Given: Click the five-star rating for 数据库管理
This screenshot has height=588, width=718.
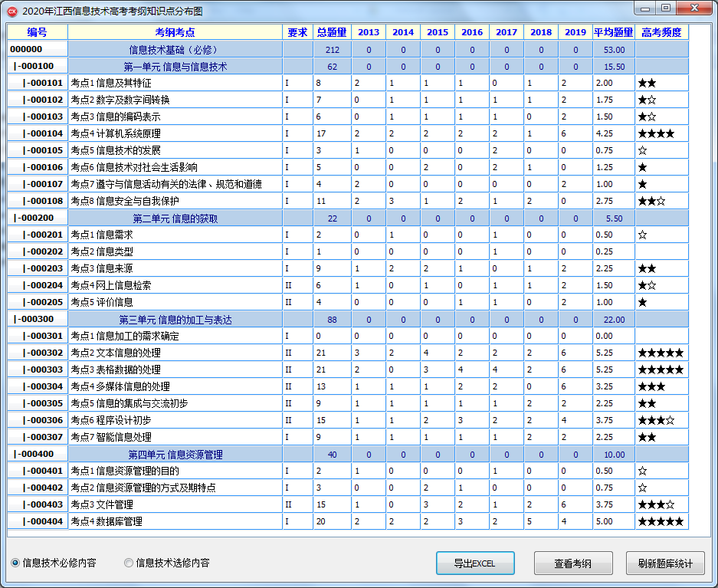Looking at the screenshot, I should [x=661, y=521].
